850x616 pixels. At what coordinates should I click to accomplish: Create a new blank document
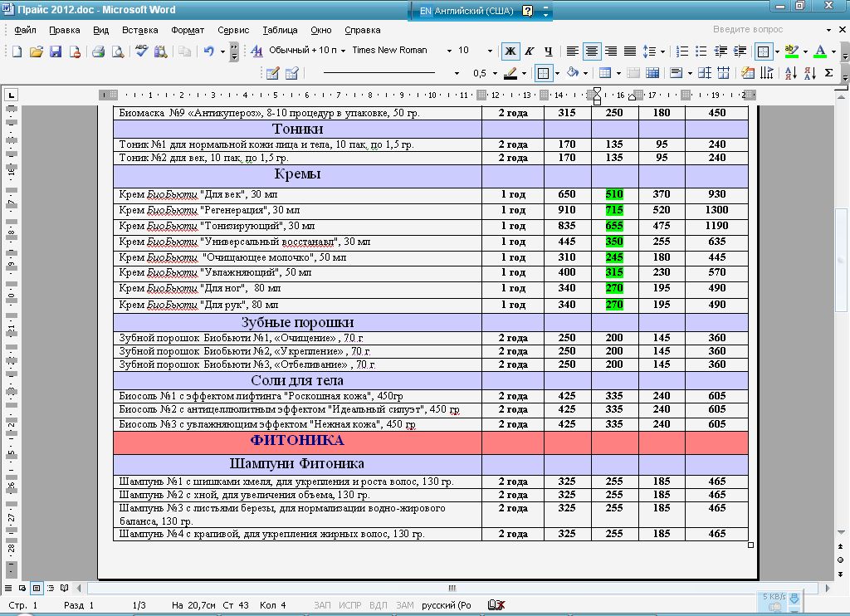point(17,51)
